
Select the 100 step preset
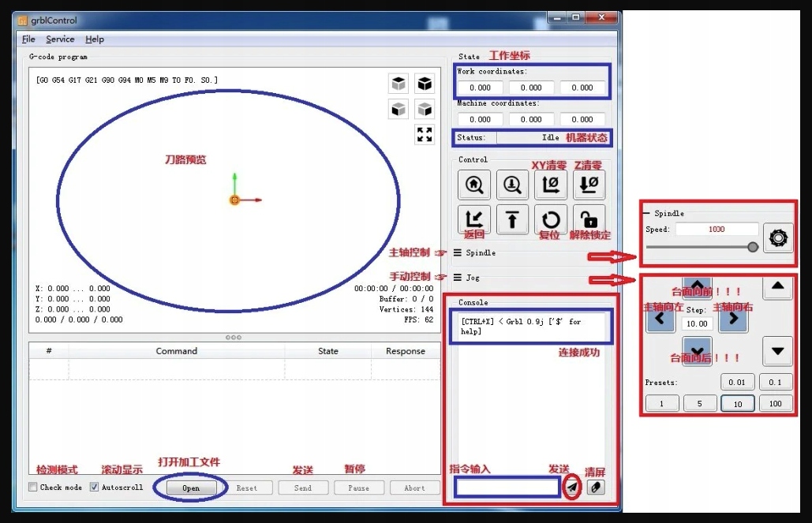click(775, 403)
